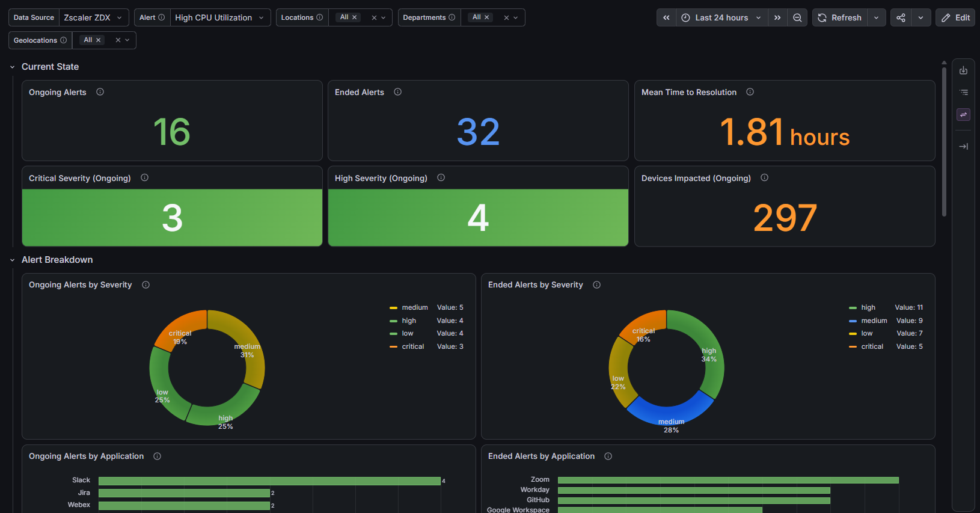The height and width of the screenshot is (513, 980).
Task: Shift time range forward
Action: [777, 17]
